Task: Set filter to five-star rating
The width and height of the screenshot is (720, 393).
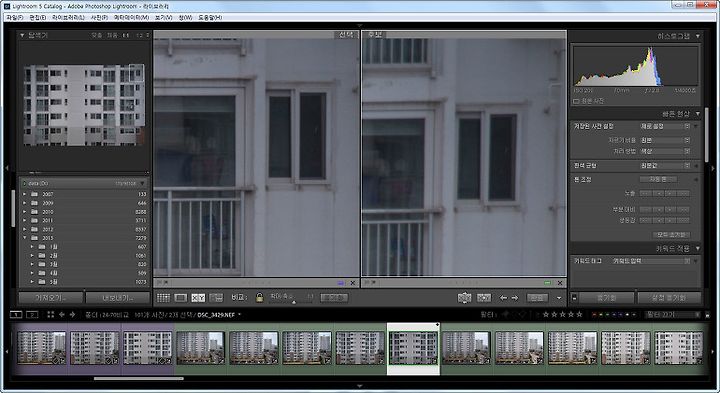Action: tap(579, 314)
